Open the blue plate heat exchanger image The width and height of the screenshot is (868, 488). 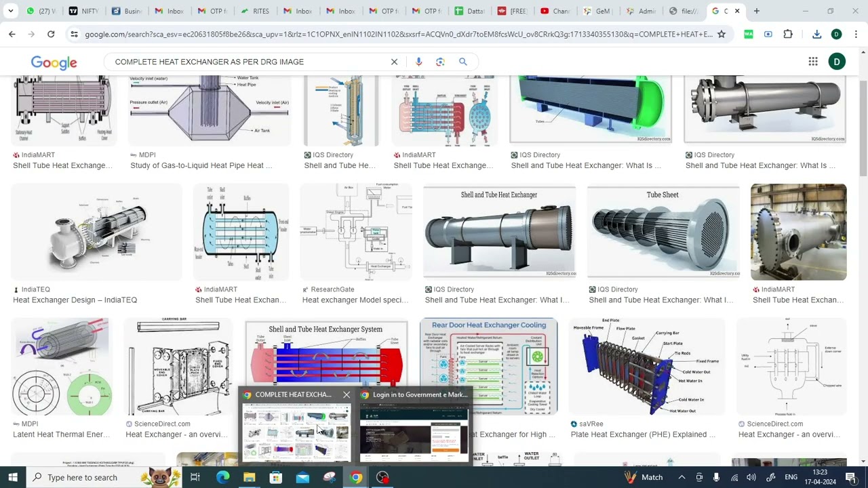point(647,367)
